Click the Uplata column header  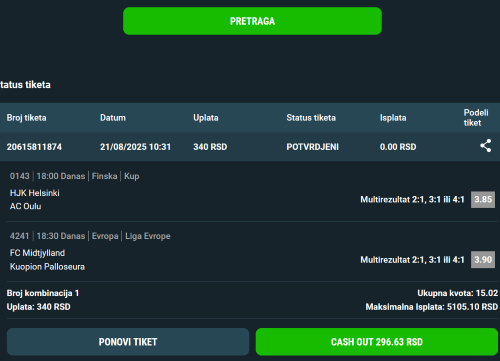click(206, 118)
